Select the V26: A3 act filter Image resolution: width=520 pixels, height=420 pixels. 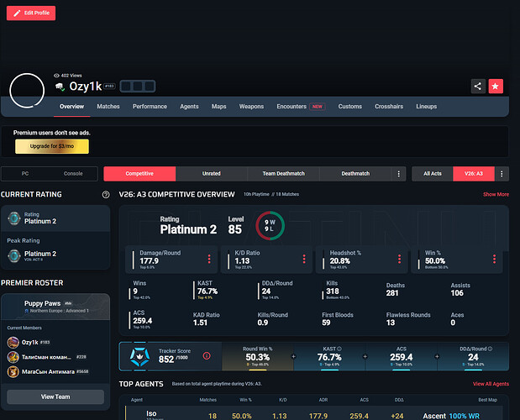click(x=473, y=174)
